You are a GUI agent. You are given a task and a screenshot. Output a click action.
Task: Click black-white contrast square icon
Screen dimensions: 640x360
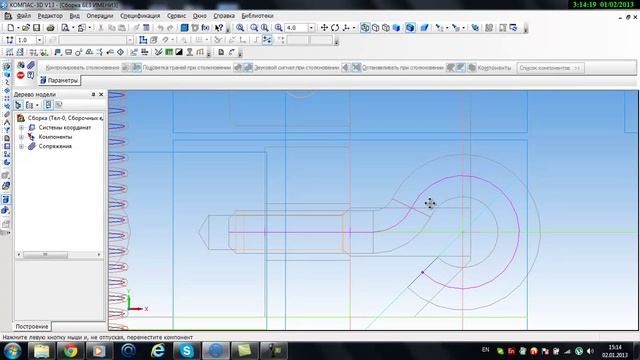click(x=179, y=52)
